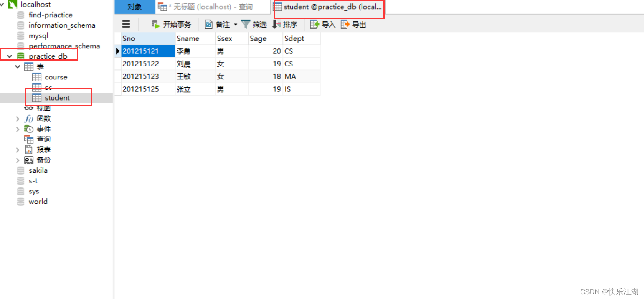Switch to the student @practice_db tab
Screen dimensions: 644x299
pos(328,7)
